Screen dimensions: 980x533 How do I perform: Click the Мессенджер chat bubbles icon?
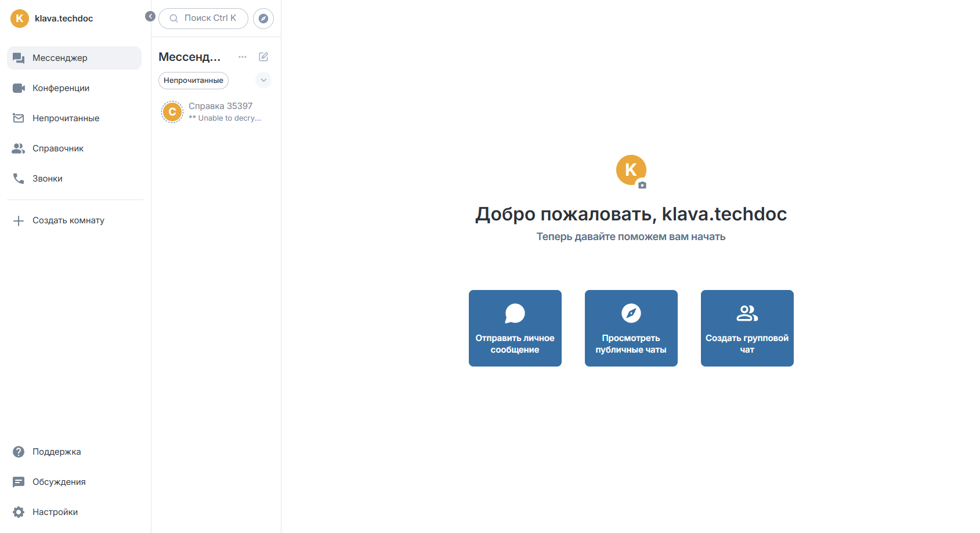(x=19, y=58)
